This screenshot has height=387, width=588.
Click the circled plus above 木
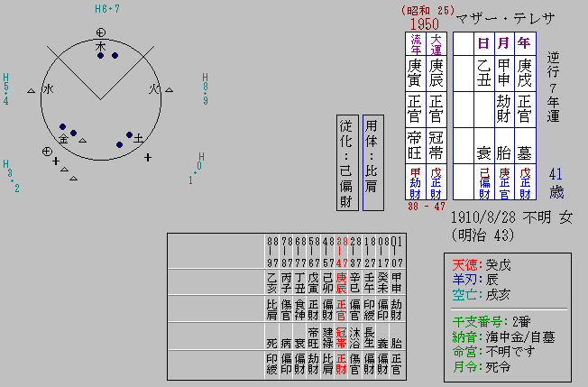[x=100, y=32]
